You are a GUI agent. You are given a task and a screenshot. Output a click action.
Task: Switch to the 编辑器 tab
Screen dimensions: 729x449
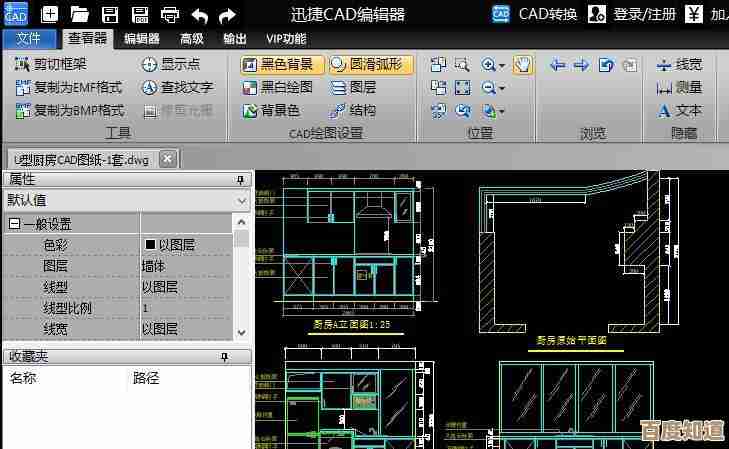point(142,39)
